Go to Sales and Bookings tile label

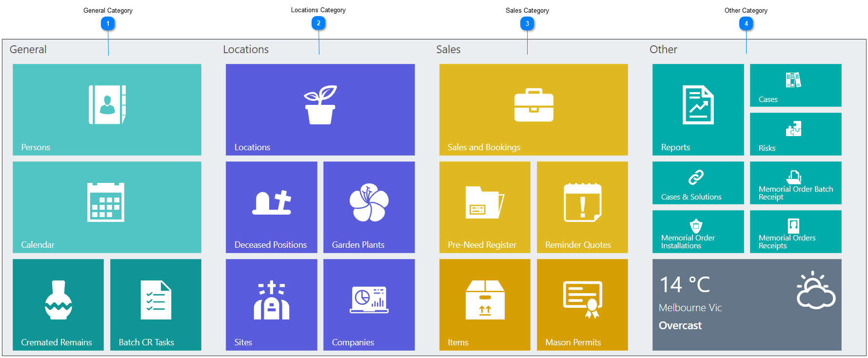484,147
